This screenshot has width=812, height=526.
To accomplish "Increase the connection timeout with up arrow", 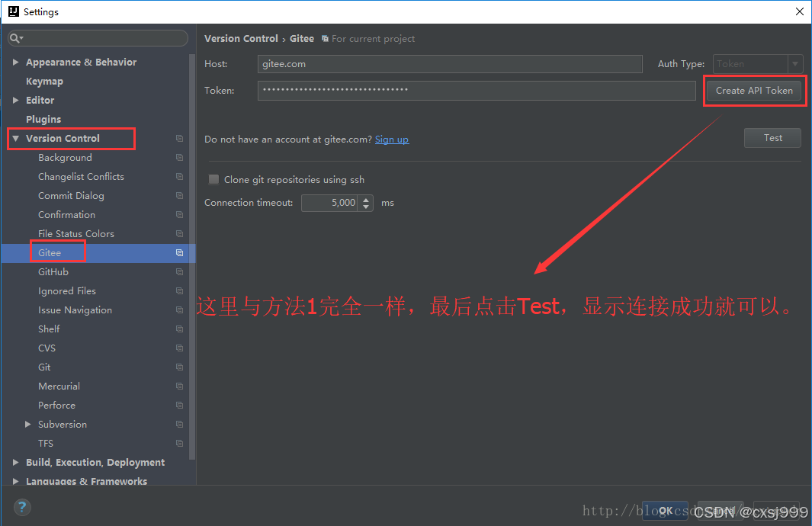I will pos(366,199).
